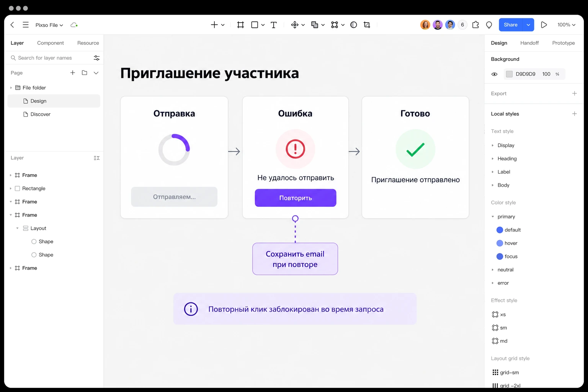Click the lightbulb tips icon
Image resolution: width=588 pixels, height=392 pixels.
point(489,25)
